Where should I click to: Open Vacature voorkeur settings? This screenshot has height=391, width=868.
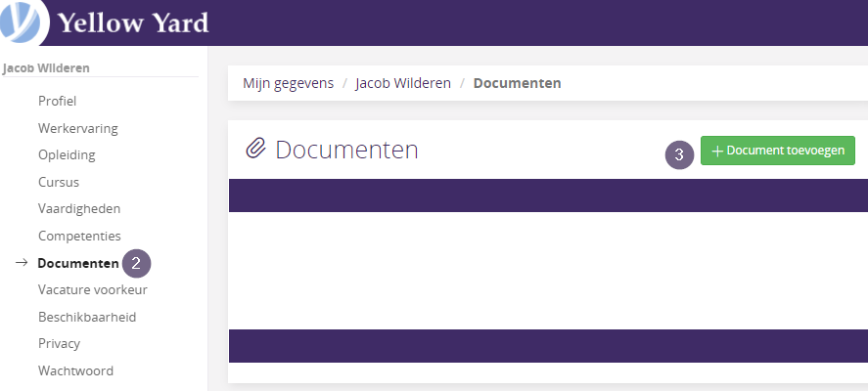click(x=92, y=289)
